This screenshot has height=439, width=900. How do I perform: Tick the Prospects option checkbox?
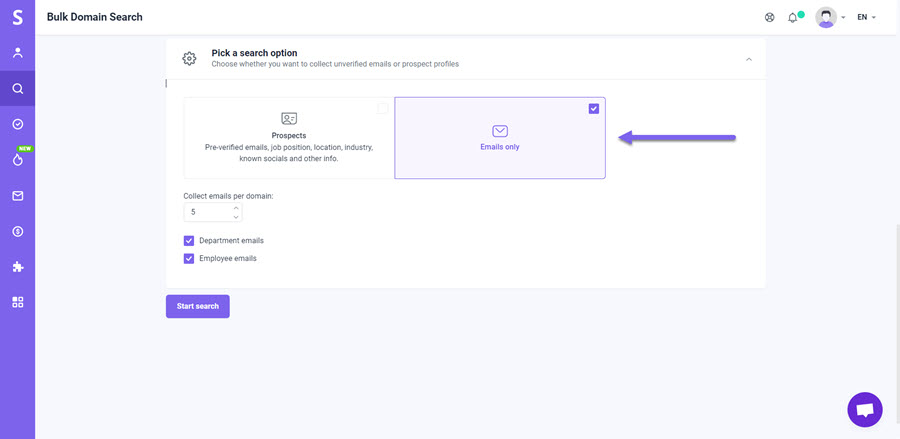point(383,108)
